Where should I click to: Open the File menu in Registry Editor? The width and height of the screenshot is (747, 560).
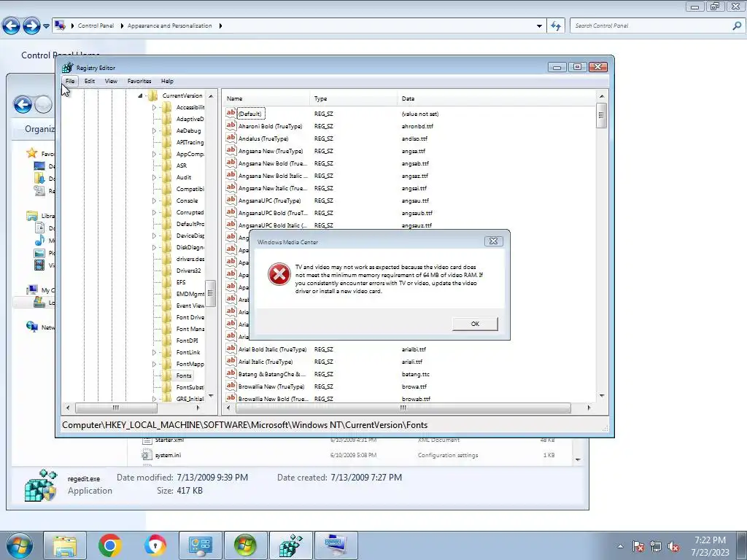(x=70, y=81)
